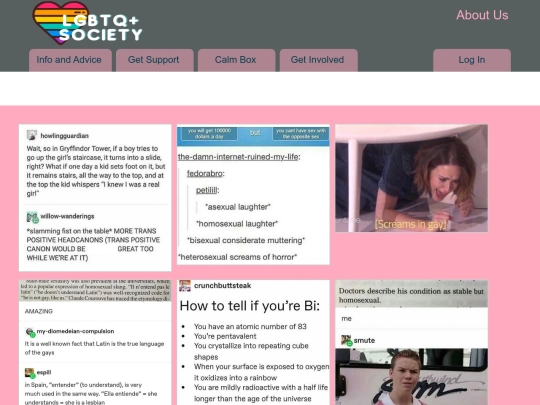Click 'Doctors describe his condition' clipping
The width and height of the screenshot is (540, 405).
click(412, 294)
